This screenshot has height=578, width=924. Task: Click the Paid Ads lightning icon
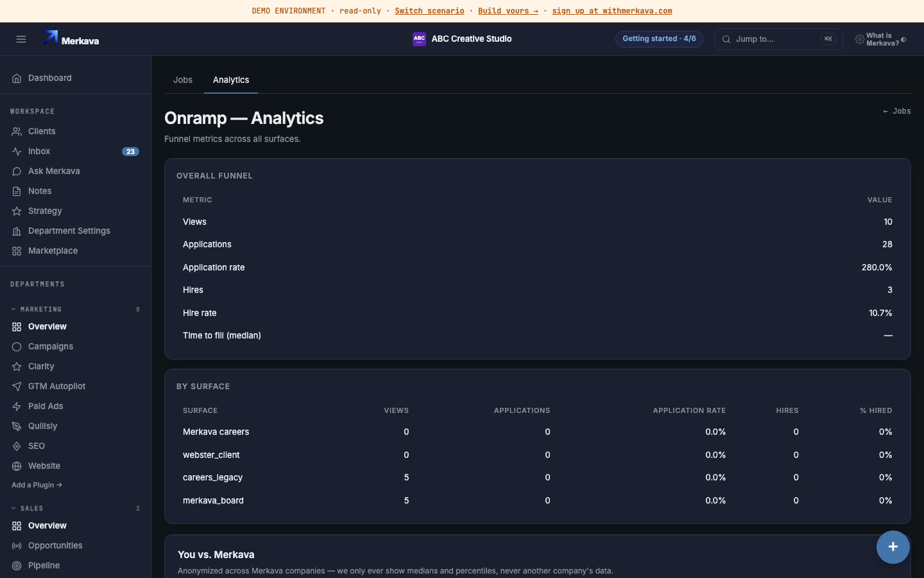[17, 407]
